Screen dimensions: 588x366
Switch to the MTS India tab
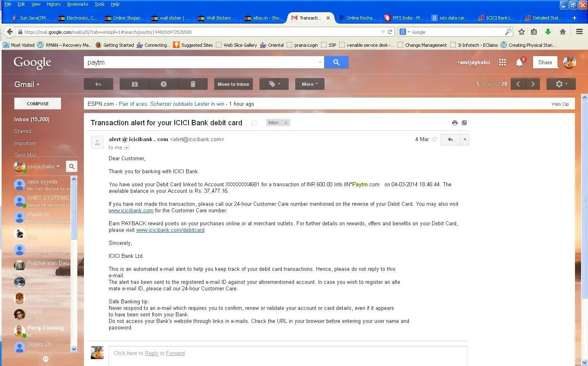pos(404,18)
